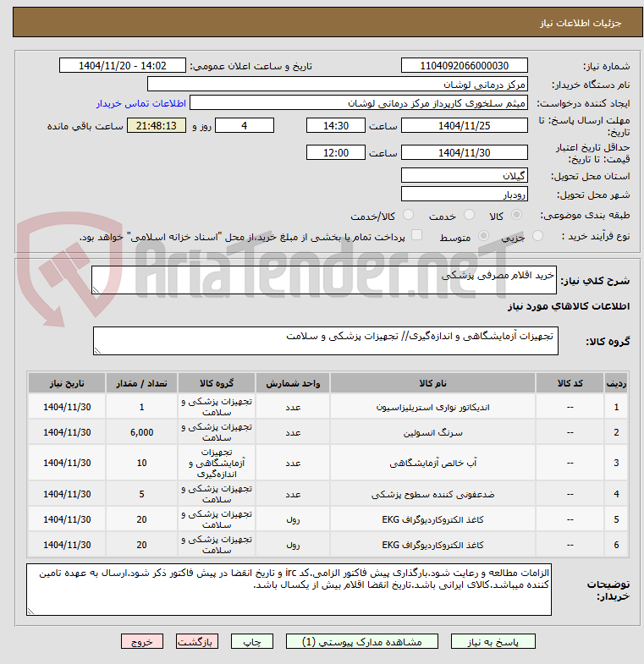
Task: Click the ردیف column header
Action: pyautogui.click(x=616, y=383)
